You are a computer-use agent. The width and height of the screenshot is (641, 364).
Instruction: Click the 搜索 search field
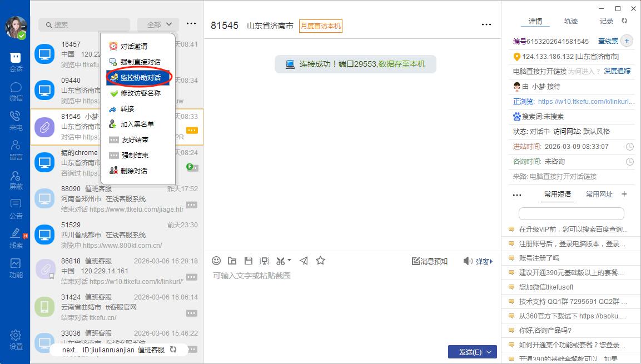point(84,24)
